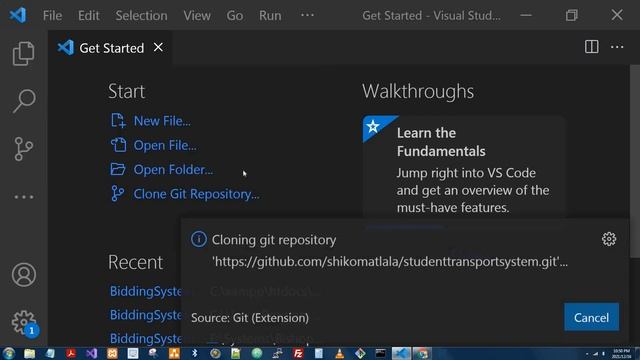640x360 pixels.
Task: Open VLC media player from taskbar
Action: pyautogui.click(x=339, y=353)
